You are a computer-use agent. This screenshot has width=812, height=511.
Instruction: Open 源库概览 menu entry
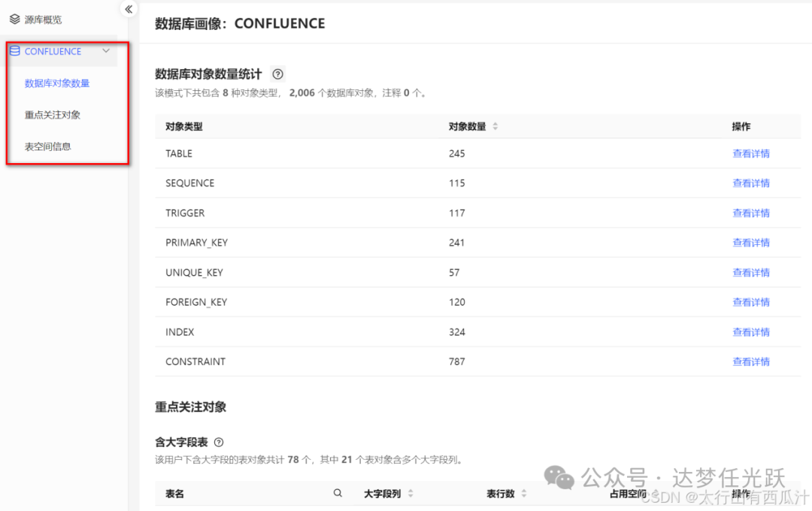coord(43,20)
